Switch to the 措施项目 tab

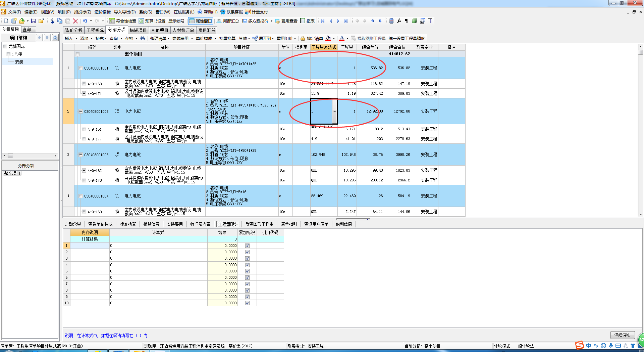click(x=138, y=30)
